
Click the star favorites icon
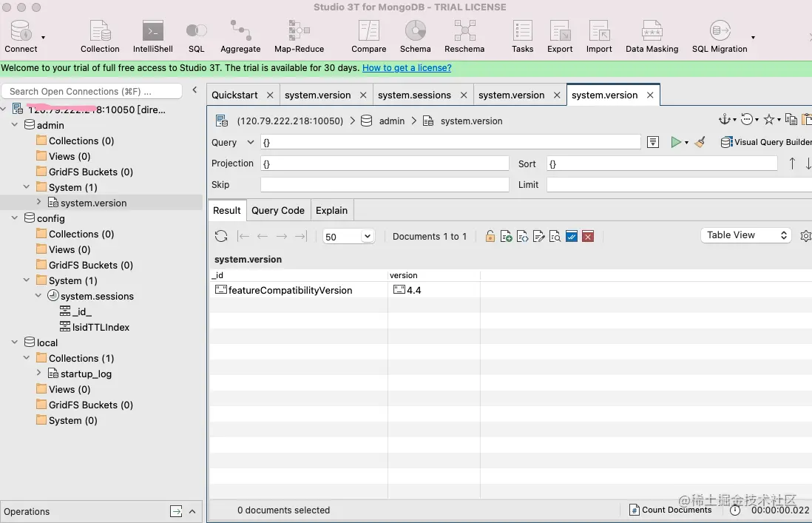(x=769, y=120)
